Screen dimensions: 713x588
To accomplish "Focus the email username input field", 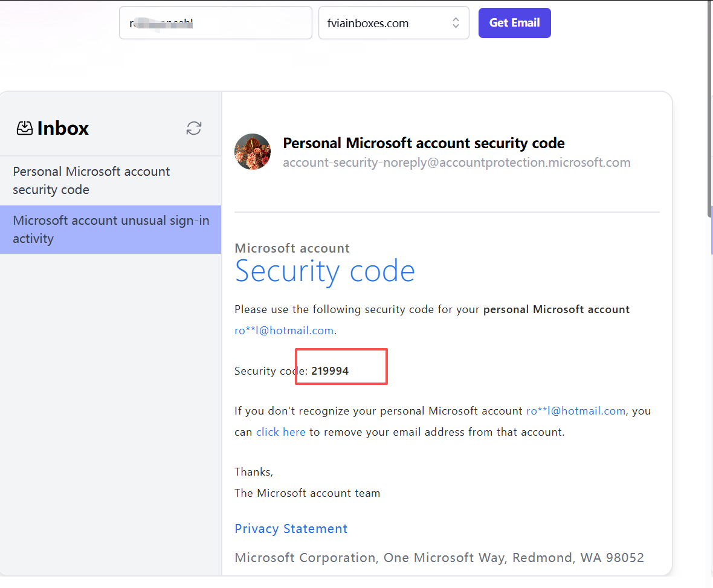I will [x=215, y=23].
